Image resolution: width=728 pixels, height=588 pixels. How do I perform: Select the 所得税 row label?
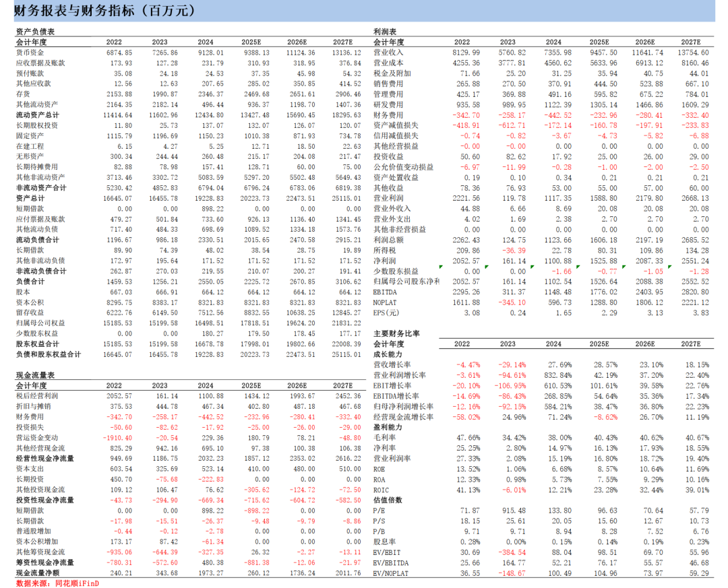384,250
